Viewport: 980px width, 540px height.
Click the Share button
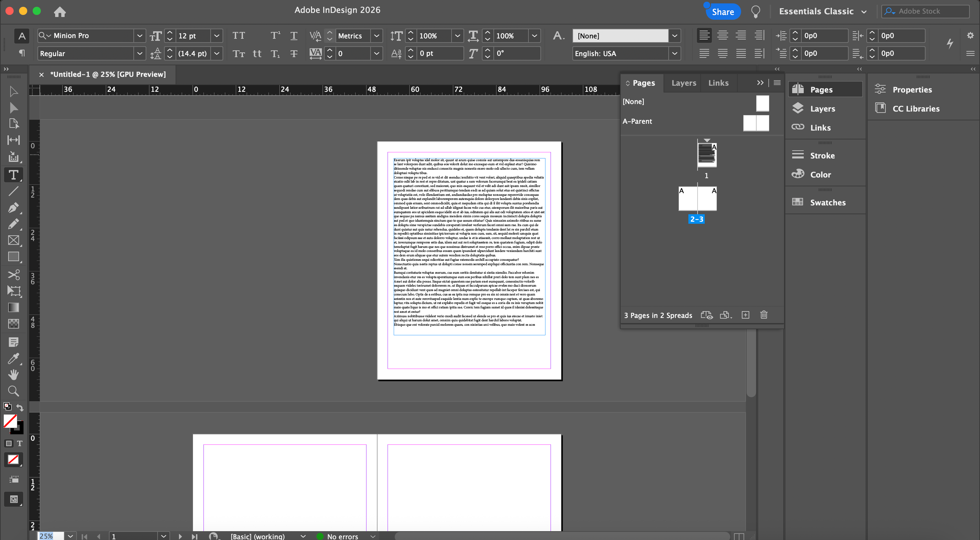[722, 12]
